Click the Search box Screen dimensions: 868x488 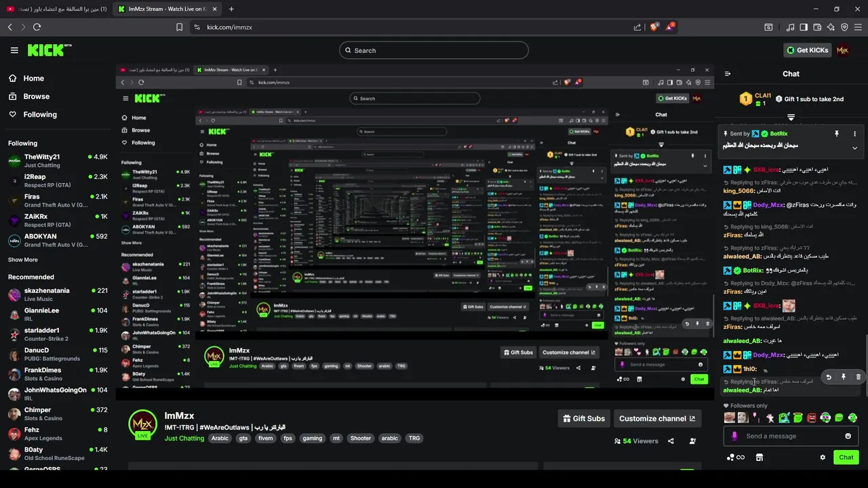[434, 50]
